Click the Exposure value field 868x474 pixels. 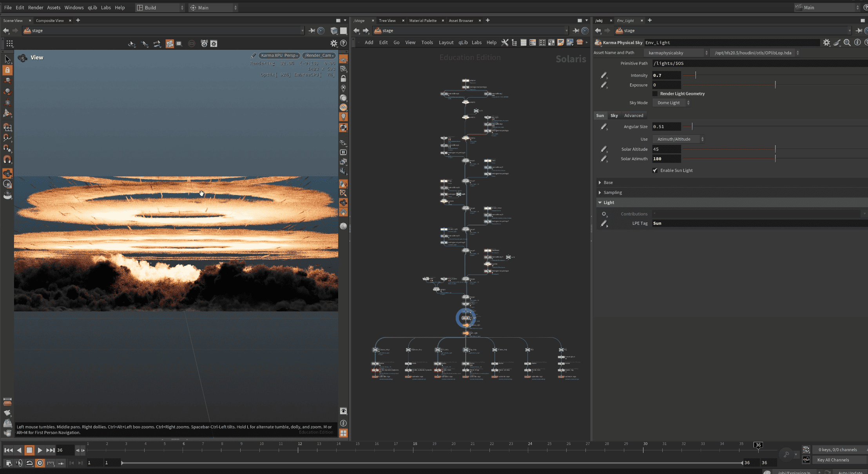pyautogui.click(x=667, y=85)
